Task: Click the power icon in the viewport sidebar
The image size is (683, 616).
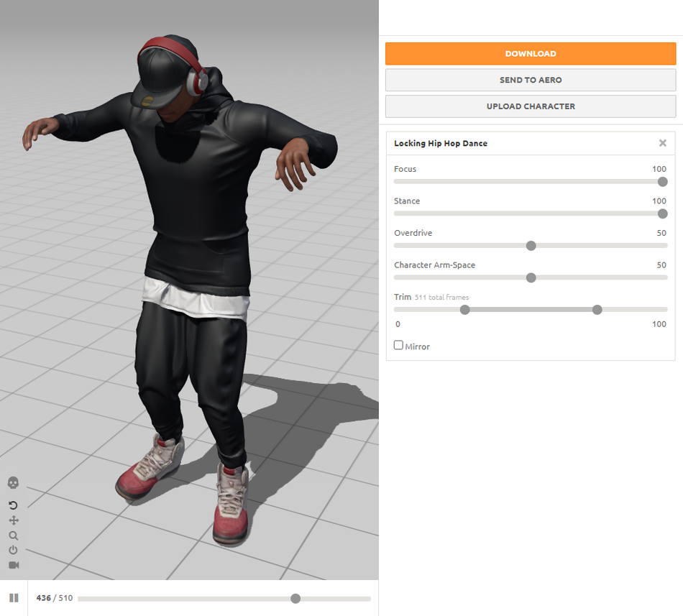Action: coord(13,550)
